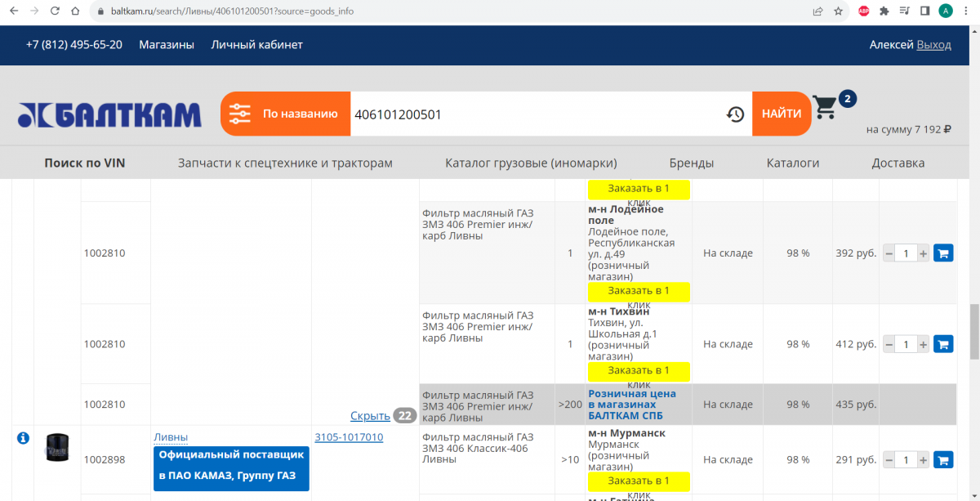The width and height of the screenshot is (980, 501).
Task: Click the search history clock icon
Action: coord(735,114)
